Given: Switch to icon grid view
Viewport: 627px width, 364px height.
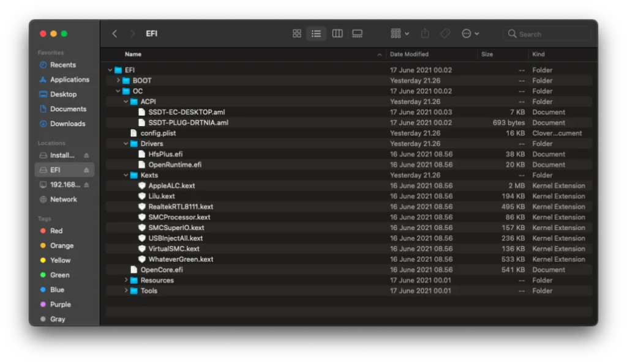Looking at the screenshot, I should (x=297, y=34).
